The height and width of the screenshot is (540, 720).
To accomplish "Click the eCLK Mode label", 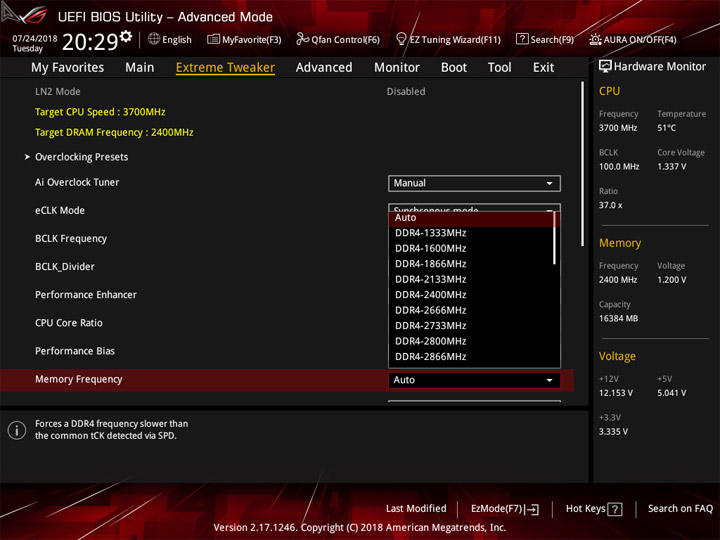I will (x=60, y=211).
